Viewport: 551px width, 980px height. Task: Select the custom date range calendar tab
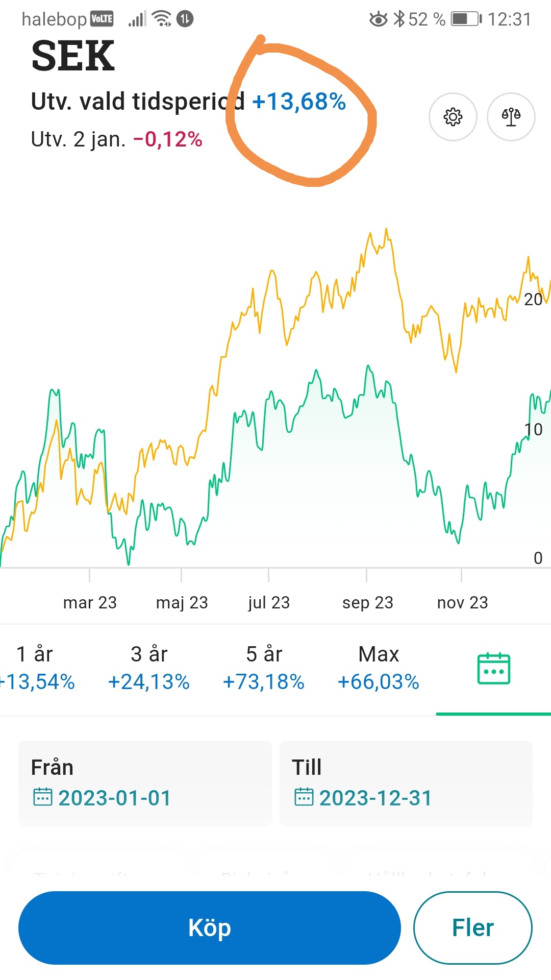[493, 669]
